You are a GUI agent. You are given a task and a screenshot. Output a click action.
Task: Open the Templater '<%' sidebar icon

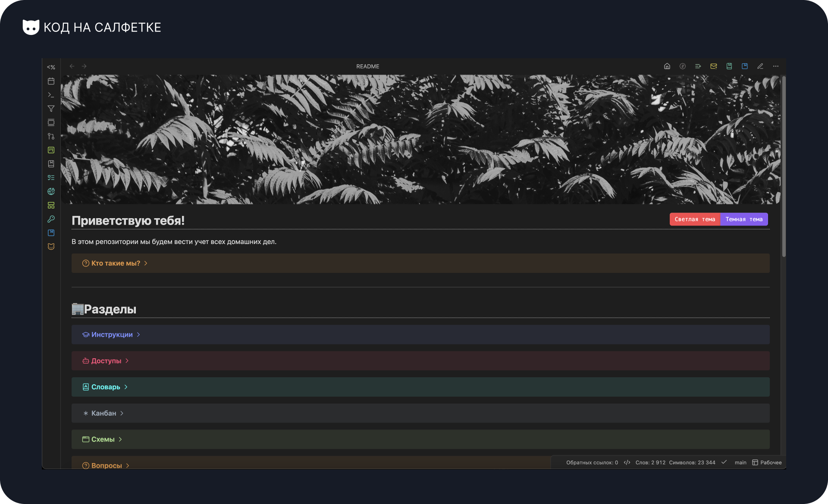[x=51, y=67]
